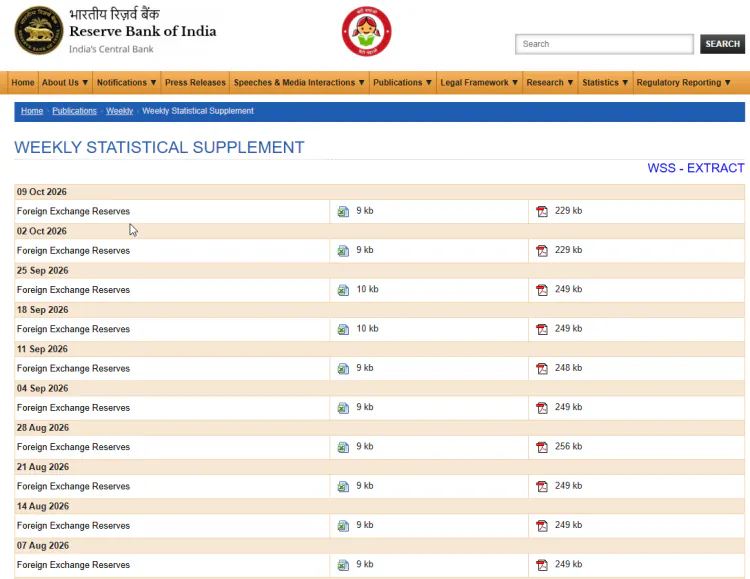Viewport: 750px width, 579px height.
Task: Go to Home in the navigation bar
Action: [23, 82]
